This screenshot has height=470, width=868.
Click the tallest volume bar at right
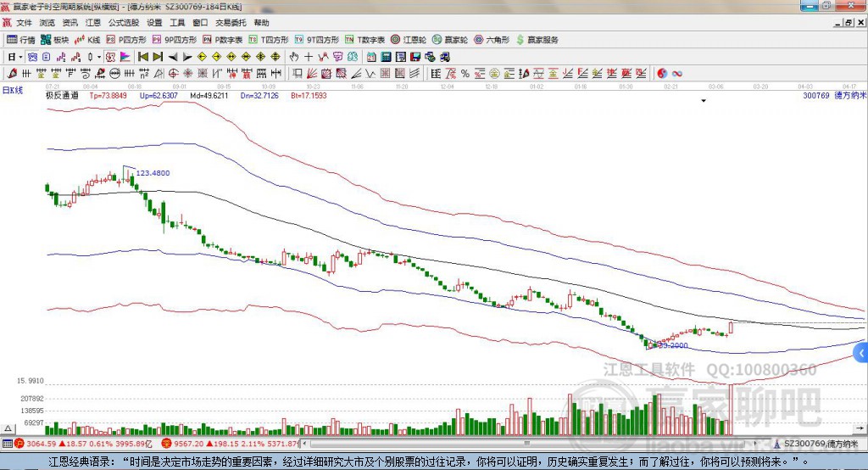(731, 410)
